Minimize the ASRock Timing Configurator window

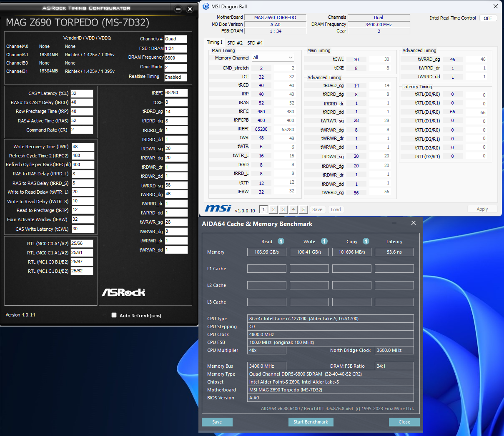[x=178, y=9]
